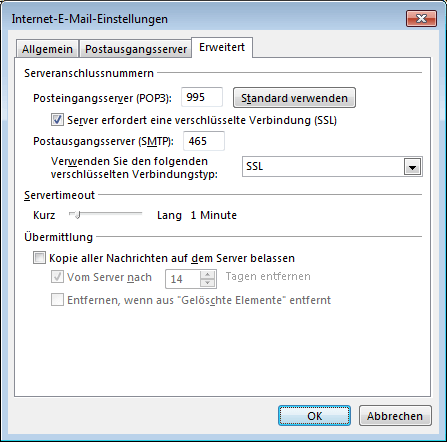Toggle Entfernen wenn aus Gelöschte Elemente checkbox
This screenshot has width=447, height=442.
pyautogui.click(x=57, y=299)
